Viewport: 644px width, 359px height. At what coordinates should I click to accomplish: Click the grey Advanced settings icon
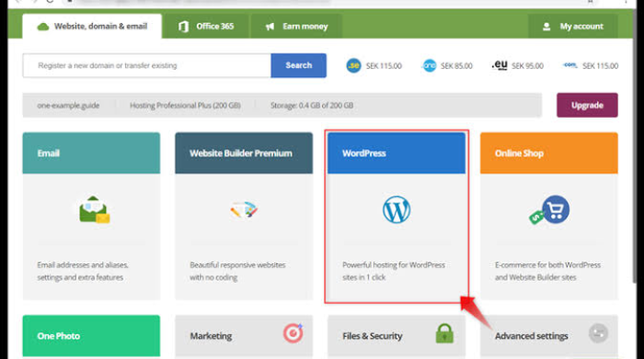tap(598, 333)
